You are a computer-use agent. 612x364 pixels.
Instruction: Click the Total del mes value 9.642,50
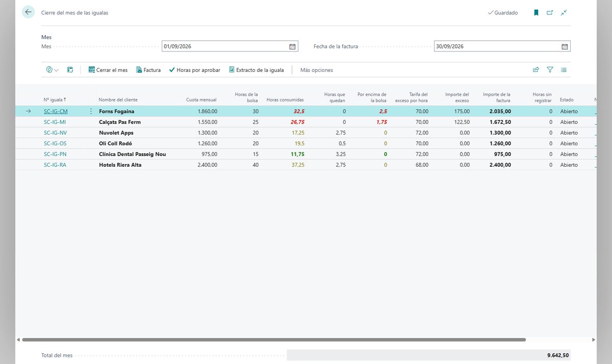pos(558,355)
